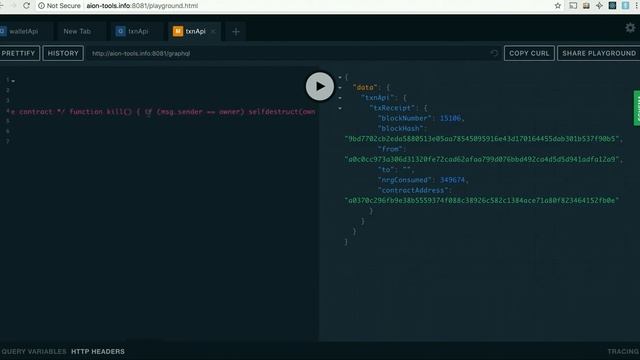Click the "contractAddress" key
640x360 pixels.
[x=413, y=190]
